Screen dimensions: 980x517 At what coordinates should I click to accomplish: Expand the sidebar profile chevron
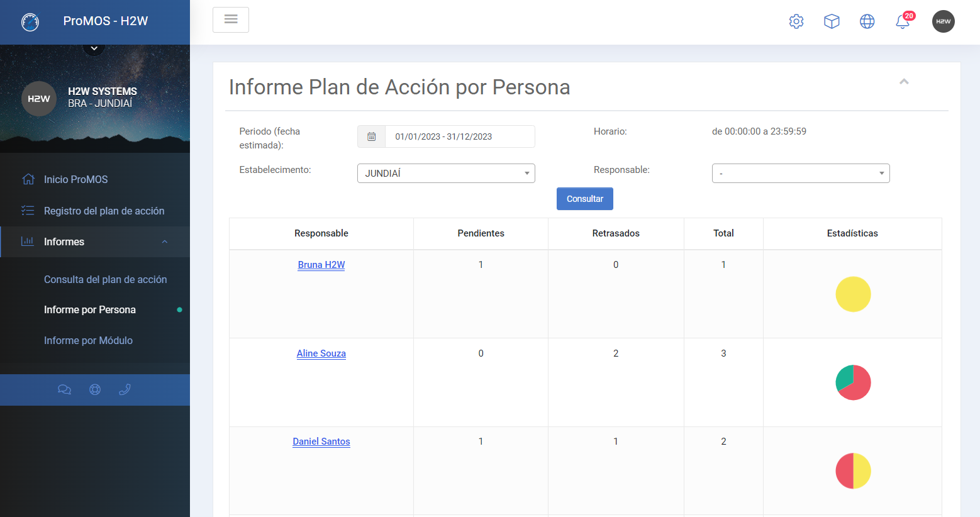click(x=94, y=48)
